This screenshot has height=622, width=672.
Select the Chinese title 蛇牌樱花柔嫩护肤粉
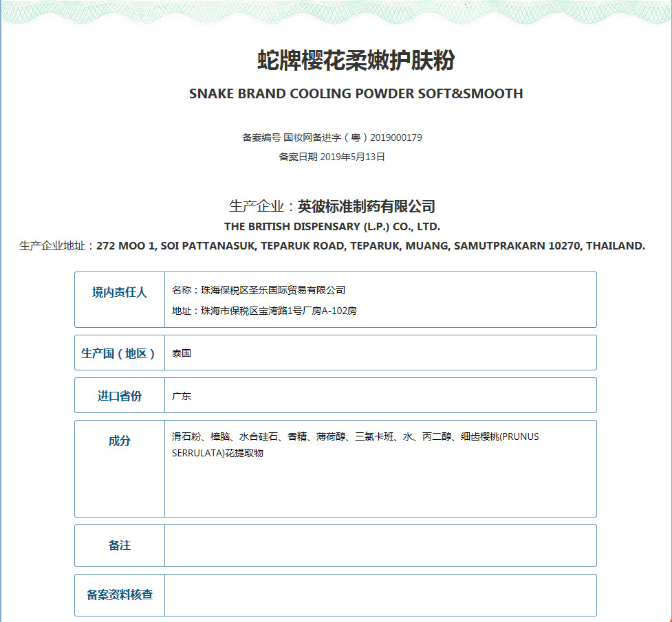coord(356,60)
